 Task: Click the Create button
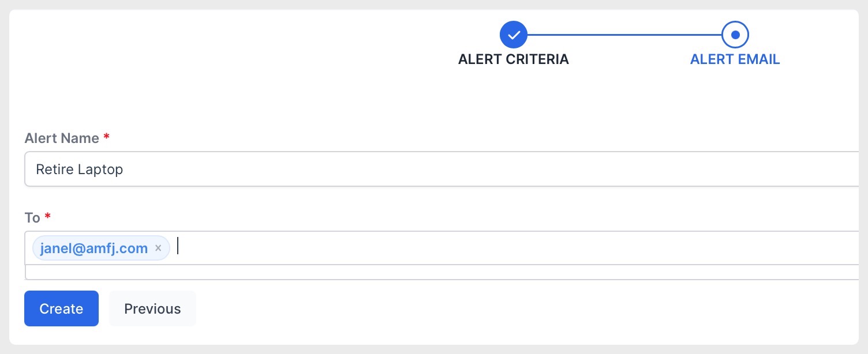click(61, 308)
